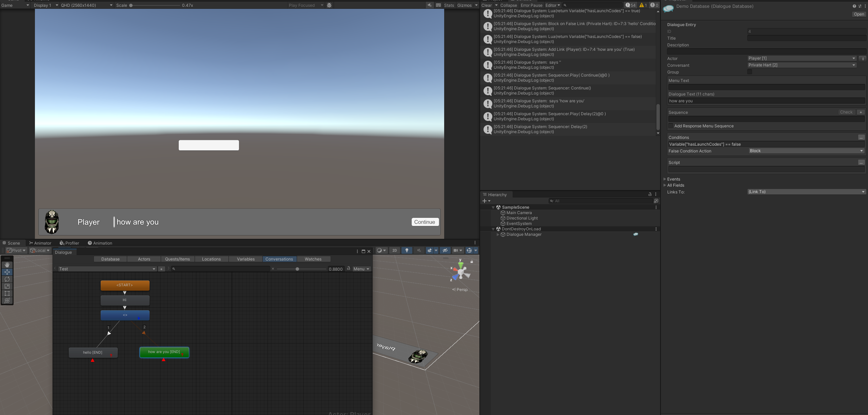Open the Animator panel tab
The width and height of the screenshot is (868, 415).
[x=40, y=243]
